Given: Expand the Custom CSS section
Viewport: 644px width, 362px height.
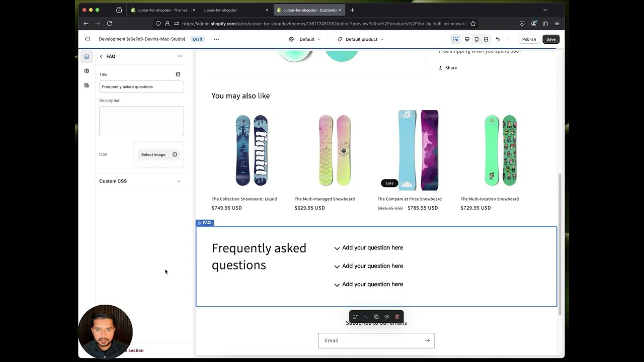Looking at the screenshot, I should (x=141, y=181).
